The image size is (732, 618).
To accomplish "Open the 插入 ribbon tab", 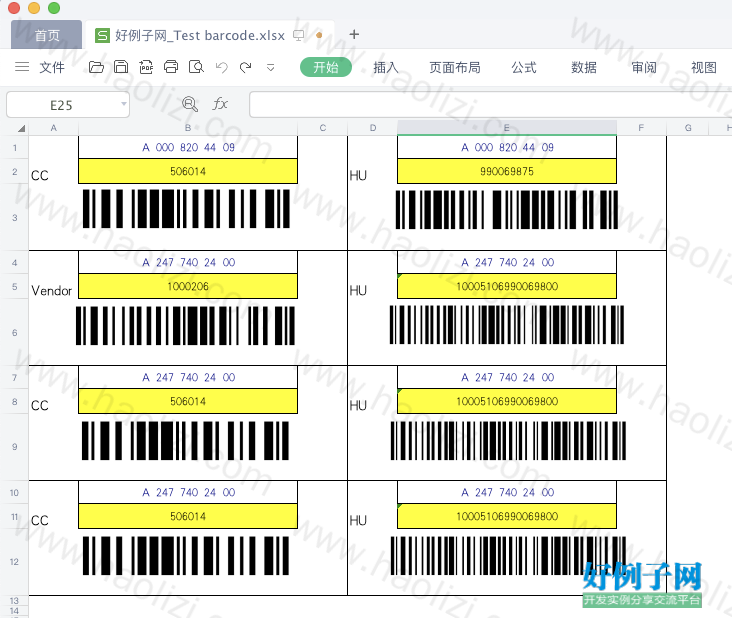I will [386, 67].
